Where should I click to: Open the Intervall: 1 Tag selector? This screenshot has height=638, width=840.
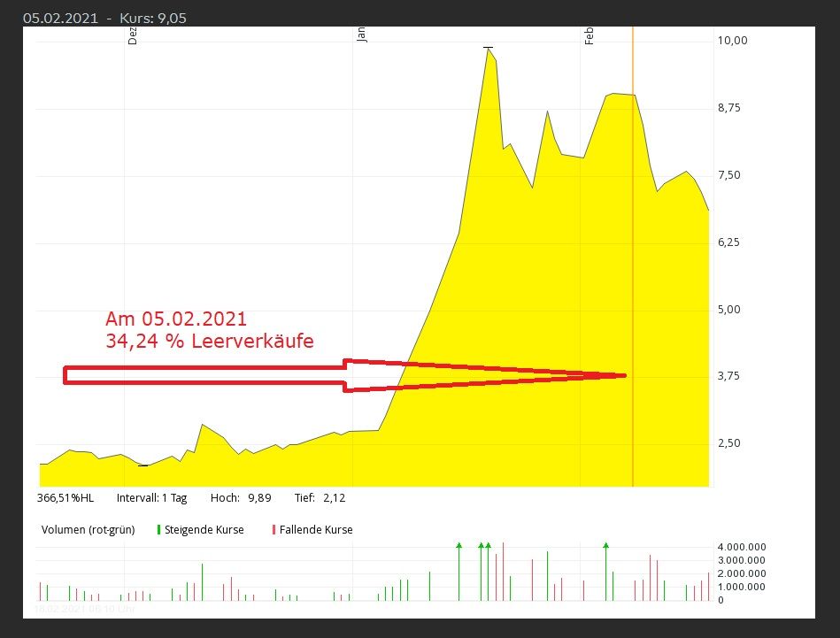click(151, 497)
